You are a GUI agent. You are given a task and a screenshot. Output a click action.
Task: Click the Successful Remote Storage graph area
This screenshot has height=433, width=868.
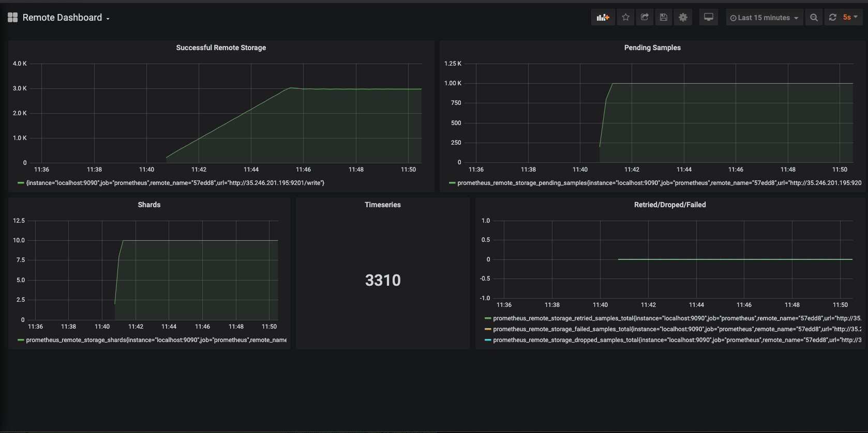[226, 113]
